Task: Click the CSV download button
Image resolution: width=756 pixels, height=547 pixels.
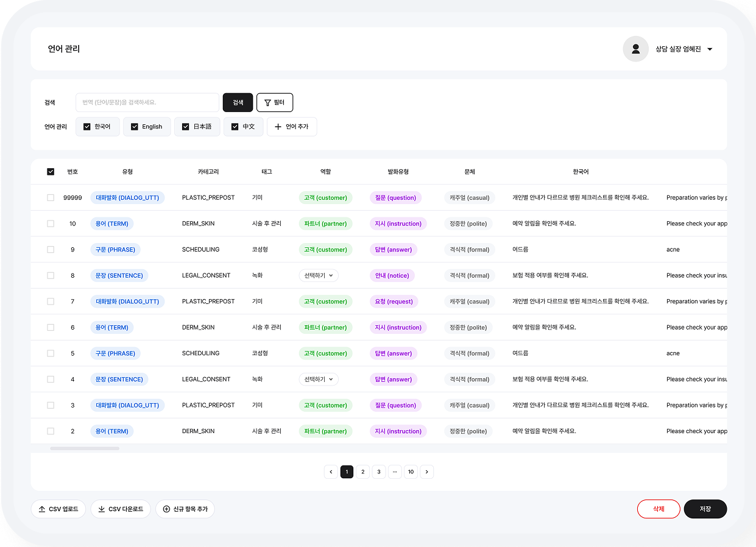Action: (121, 509)
